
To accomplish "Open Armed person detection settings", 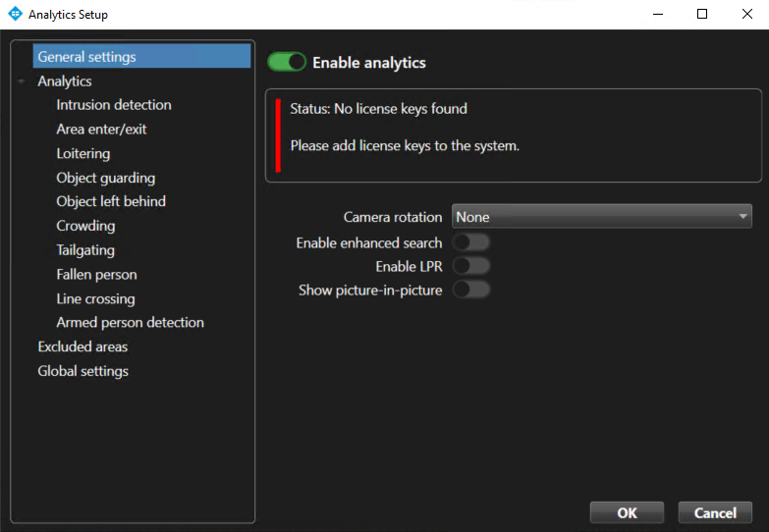I will (130, 323).
